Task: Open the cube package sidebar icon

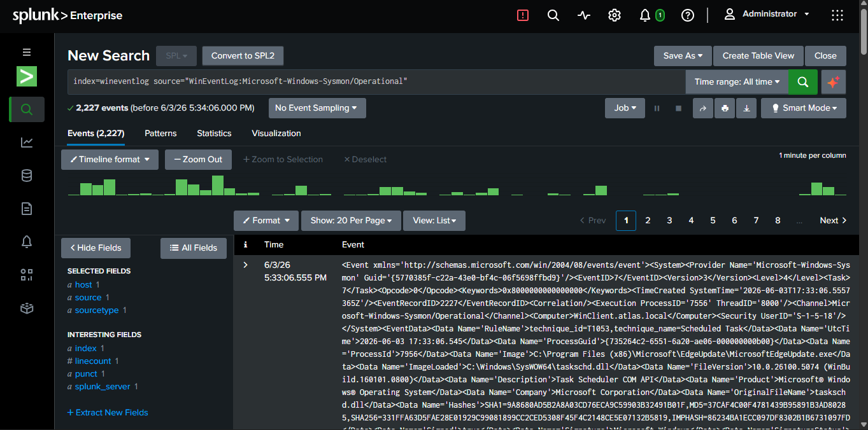Action: (x=27, y=308)
